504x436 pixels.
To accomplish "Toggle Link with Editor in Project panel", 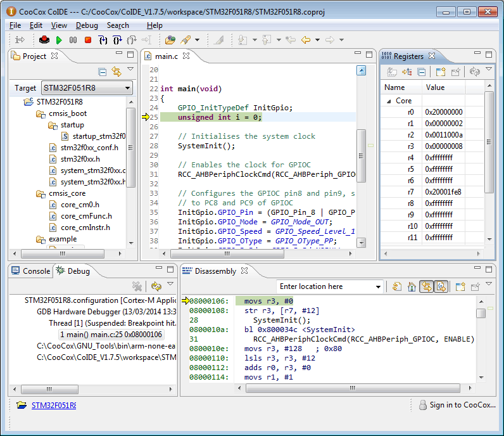I will click(117, 72).
